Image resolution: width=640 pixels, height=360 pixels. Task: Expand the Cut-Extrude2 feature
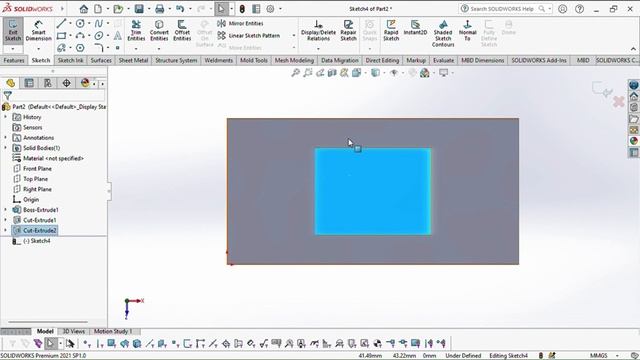point(5,230)
